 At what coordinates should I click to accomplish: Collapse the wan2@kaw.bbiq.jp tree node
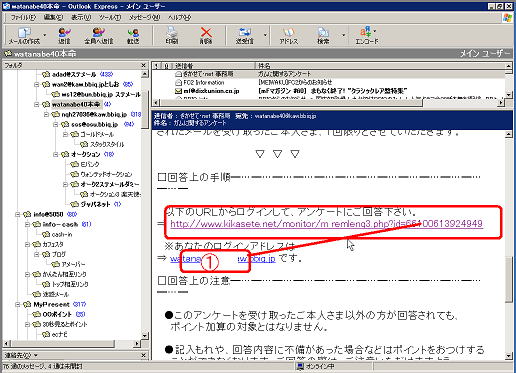tap(37, 85)
